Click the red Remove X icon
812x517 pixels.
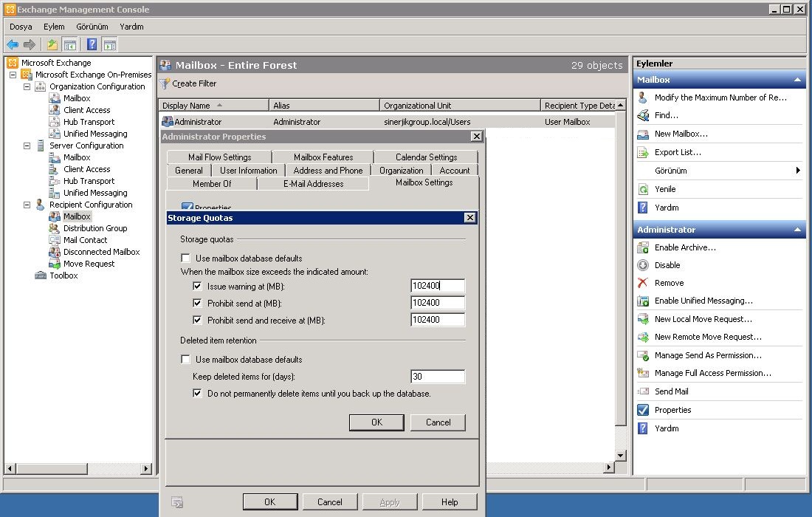(643, 283)
